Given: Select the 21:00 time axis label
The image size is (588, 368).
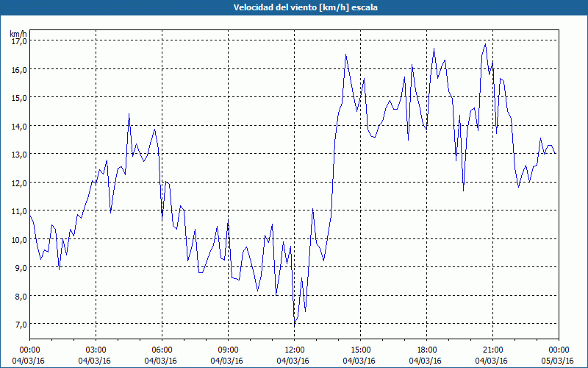Looking at the screenshot, I should [x=492, y=350].
